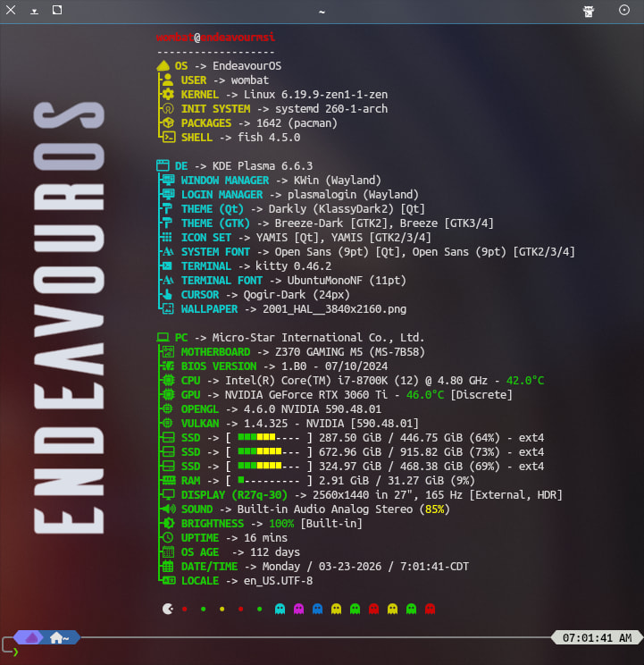Click the circled-dot button in the title bar
This screenshot has width=644, height=665.
(623, 11)
